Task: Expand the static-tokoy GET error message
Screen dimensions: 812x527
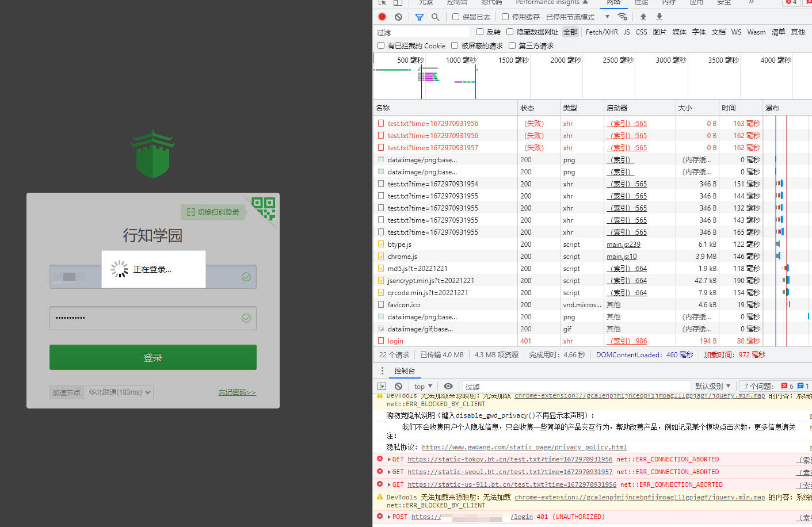Action: (389, 459)
